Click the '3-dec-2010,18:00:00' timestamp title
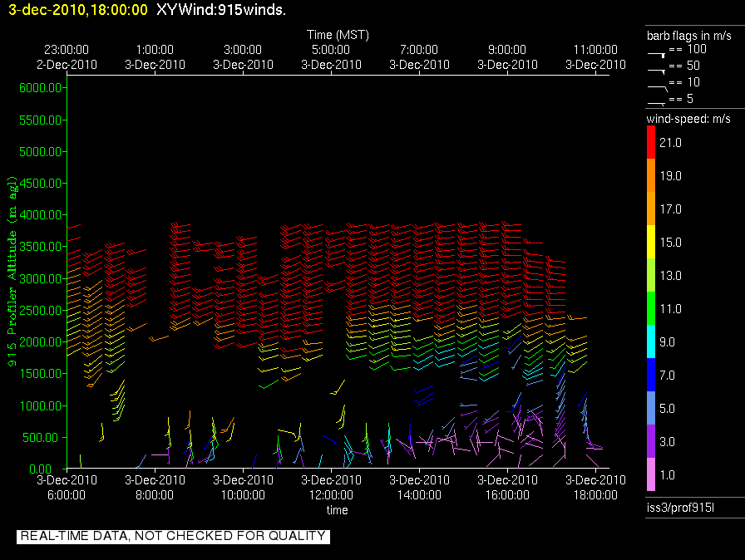 [x=78, y=10]
